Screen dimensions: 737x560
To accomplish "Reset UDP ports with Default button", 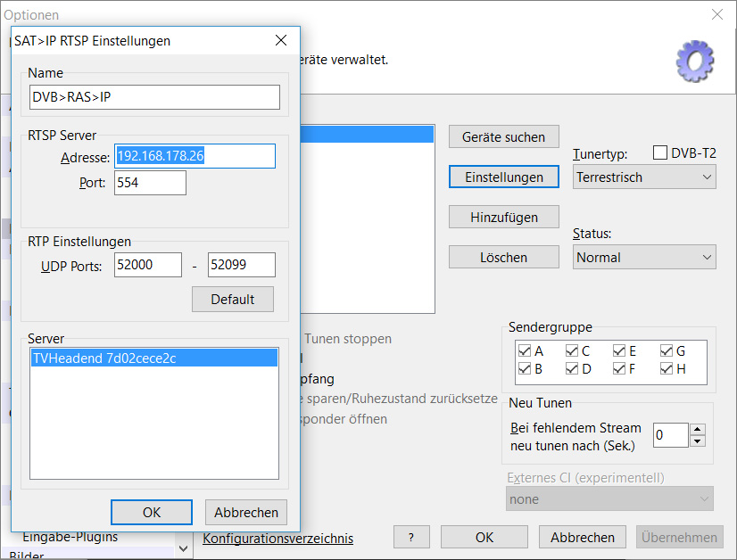I will click(x=232, y=300).
